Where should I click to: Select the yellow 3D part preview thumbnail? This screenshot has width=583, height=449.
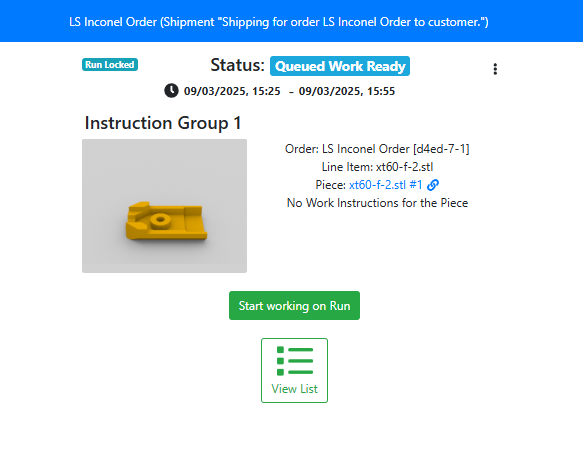click(x=164, y=206)
